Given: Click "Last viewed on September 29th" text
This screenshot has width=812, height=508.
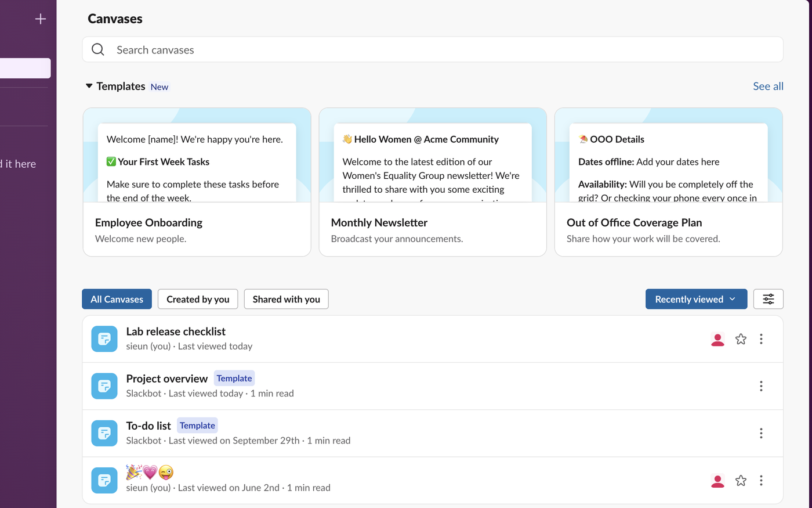Looking at the screenshot, I should tap(234, 441).
